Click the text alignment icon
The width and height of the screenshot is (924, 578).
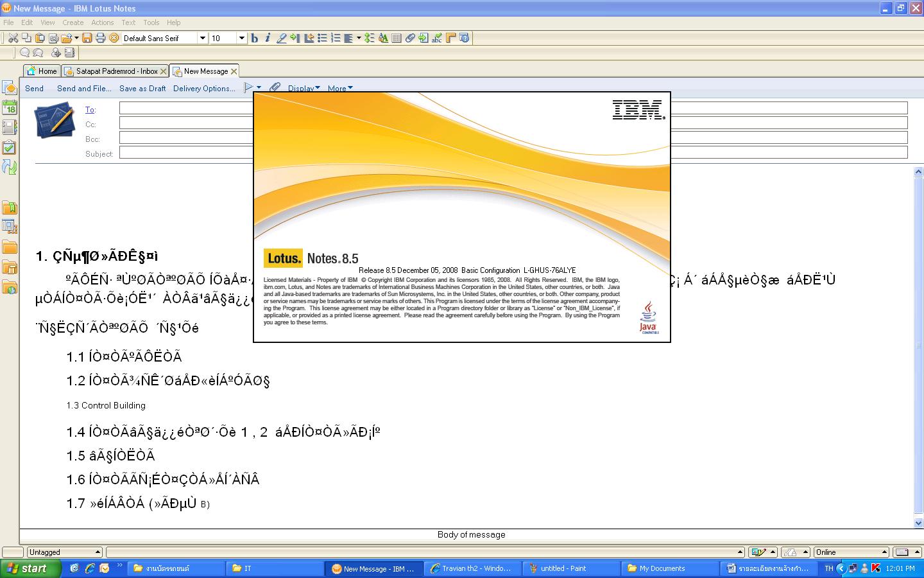click(x=348, y=38)
